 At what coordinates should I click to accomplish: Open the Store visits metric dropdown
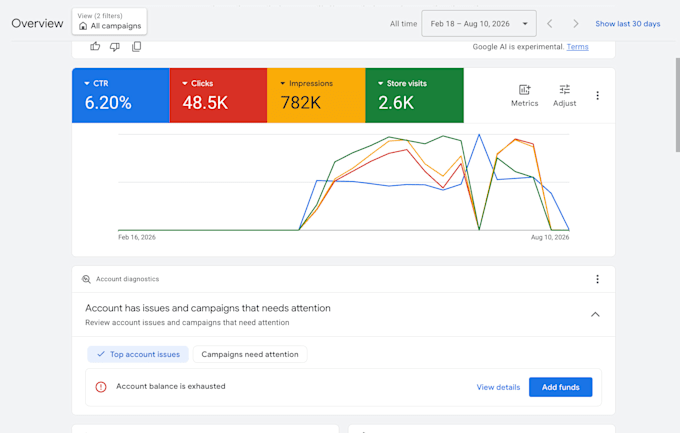click(x=402, y=83)
